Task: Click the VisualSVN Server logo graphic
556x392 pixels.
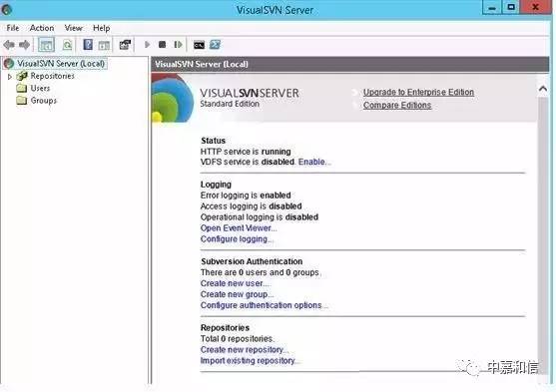Action: [x=173, y=98]
